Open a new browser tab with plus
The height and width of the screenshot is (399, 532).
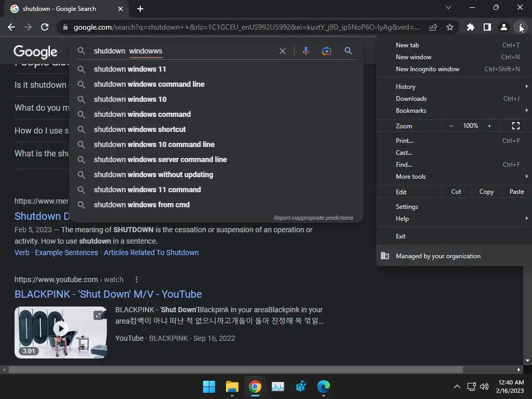click(140, 9)
